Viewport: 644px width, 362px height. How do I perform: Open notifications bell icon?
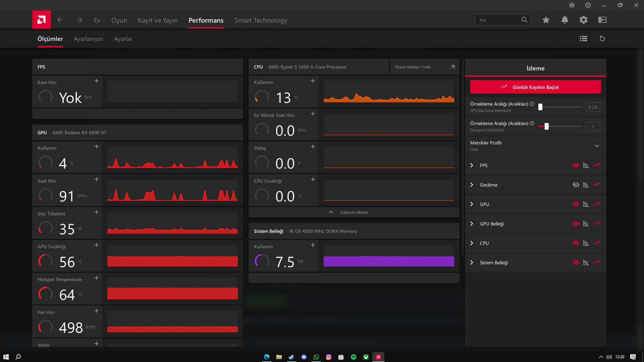coord(565,20)
